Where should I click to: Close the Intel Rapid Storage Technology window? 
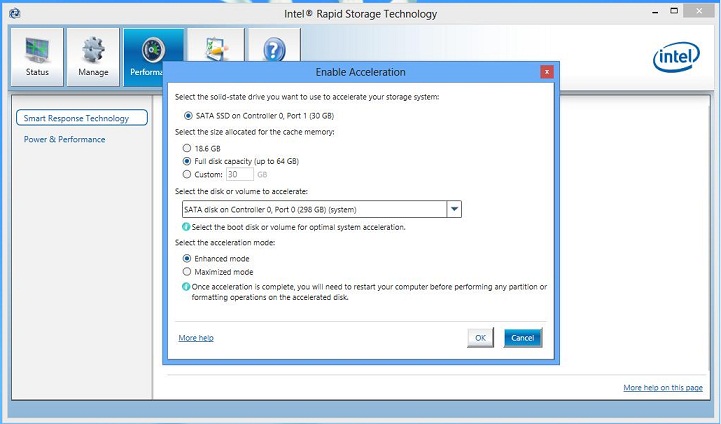point(699,11)
